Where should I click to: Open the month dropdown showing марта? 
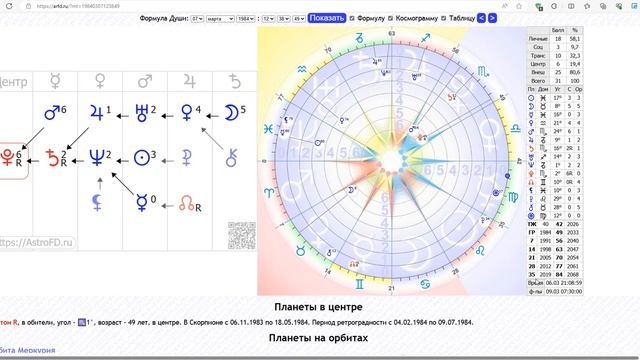tap(220, 19)
